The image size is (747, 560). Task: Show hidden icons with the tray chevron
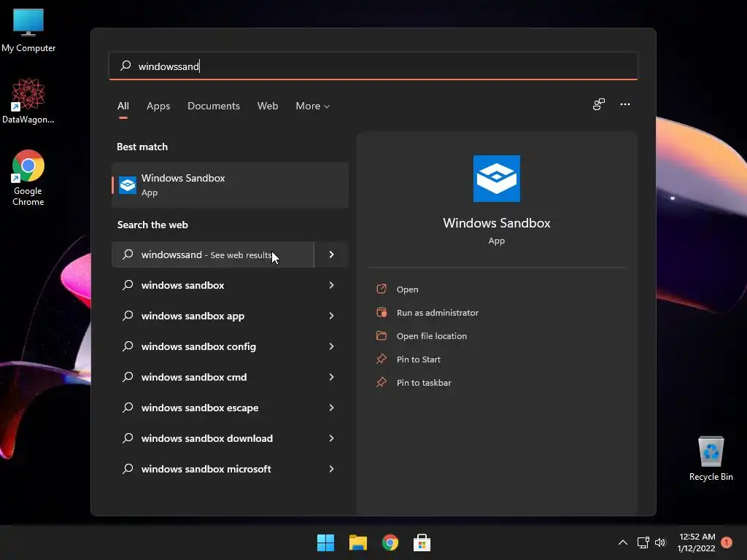pos(623,542)
